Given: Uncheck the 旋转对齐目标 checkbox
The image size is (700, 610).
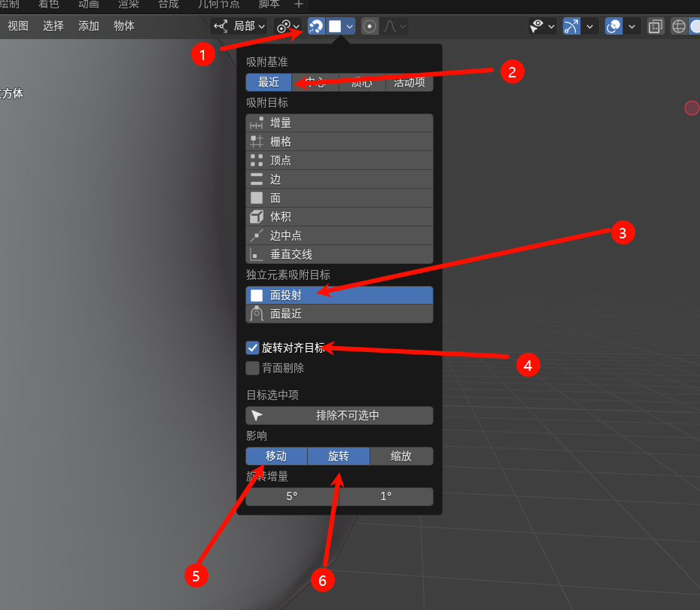Looking at the screenshot, I should [x=253, y=347].
